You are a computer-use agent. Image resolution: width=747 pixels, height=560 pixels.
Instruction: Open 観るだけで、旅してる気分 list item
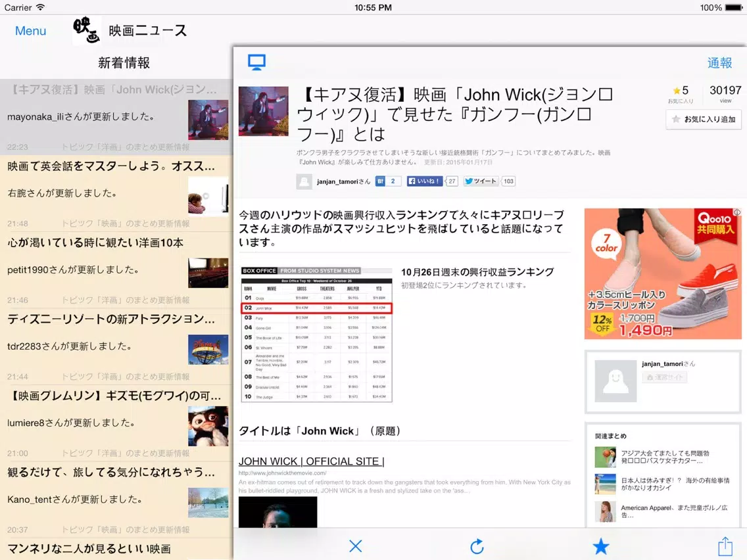pos(117,500)
